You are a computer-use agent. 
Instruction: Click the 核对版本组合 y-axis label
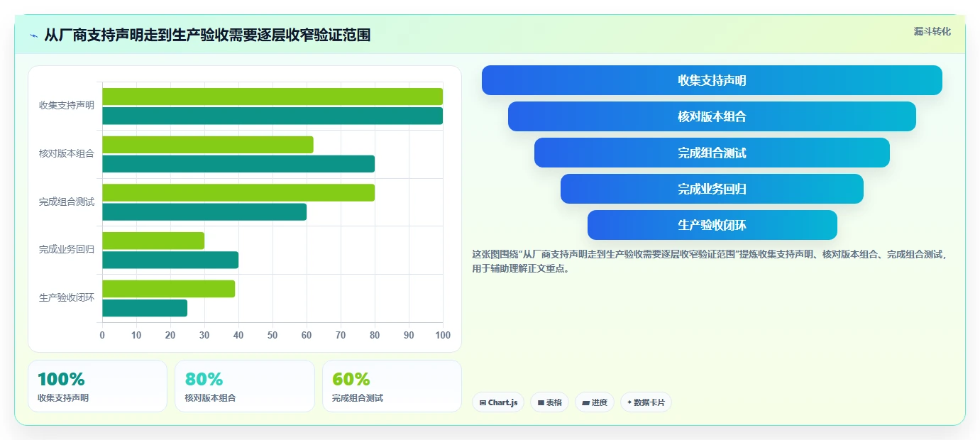pyautogui.click(x=67, y=153)
